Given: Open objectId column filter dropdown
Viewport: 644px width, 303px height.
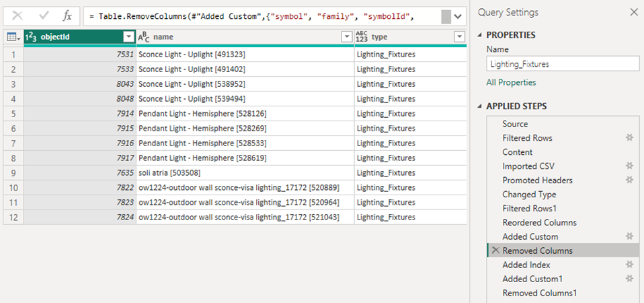Looking at the screenshot, I should pyautogui.click(x=129, y=37).
